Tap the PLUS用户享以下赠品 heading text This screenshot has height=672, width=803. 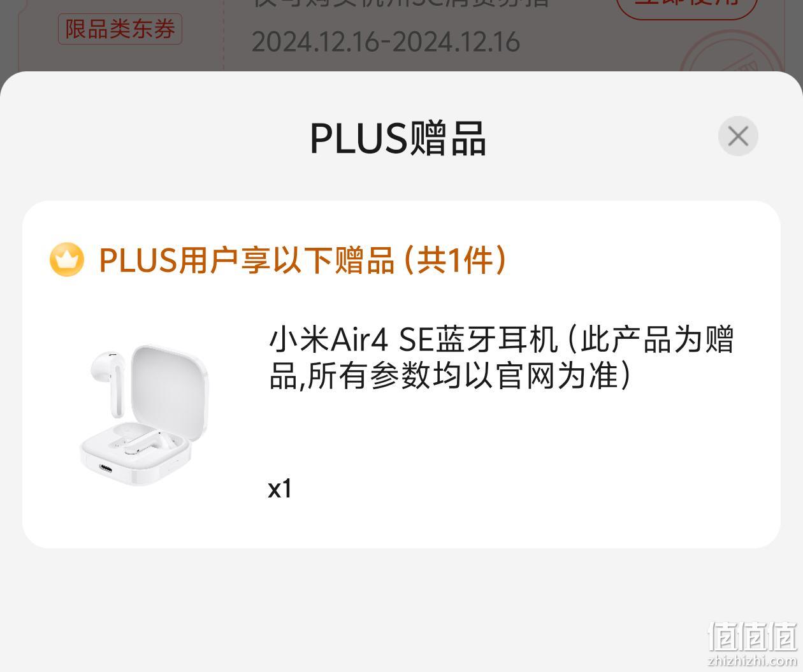coord(247,260)
